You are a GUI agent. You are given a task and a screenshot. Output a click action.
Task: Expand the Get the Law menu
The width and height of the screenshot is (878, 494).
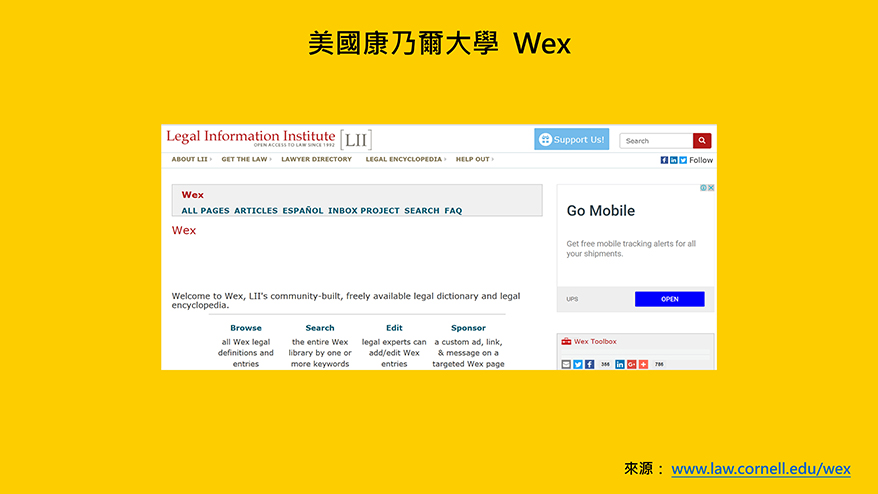point(246,159)
